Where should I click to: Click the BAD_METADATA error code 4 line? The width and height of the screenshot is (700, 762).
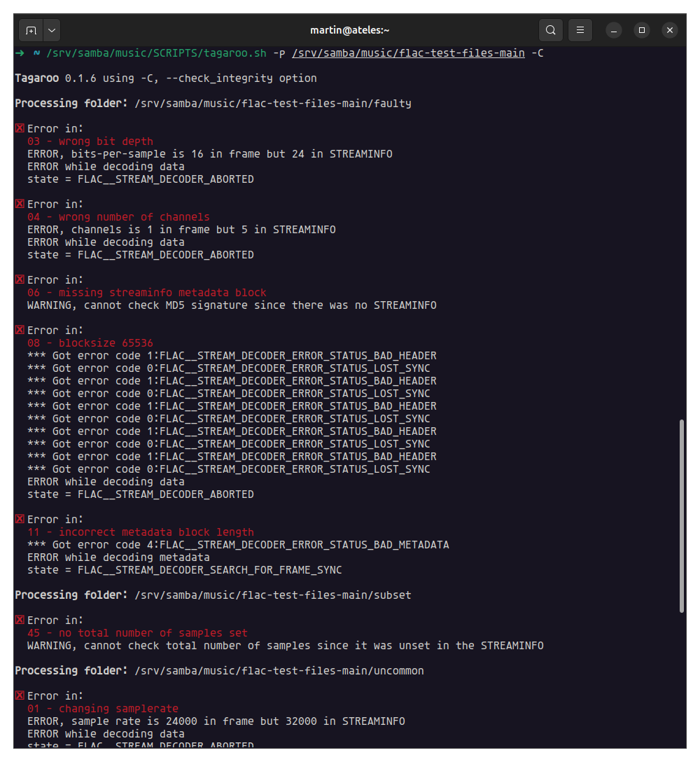(238, 545)
